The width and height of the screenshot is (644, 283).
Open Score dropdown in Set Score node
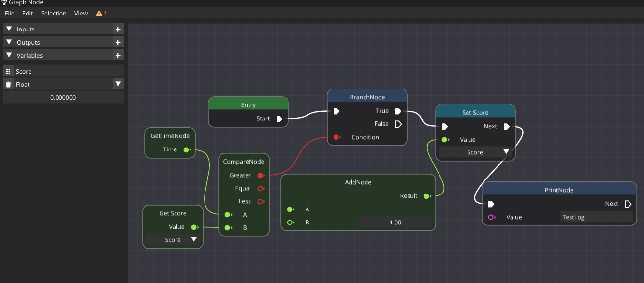point(475,152)
